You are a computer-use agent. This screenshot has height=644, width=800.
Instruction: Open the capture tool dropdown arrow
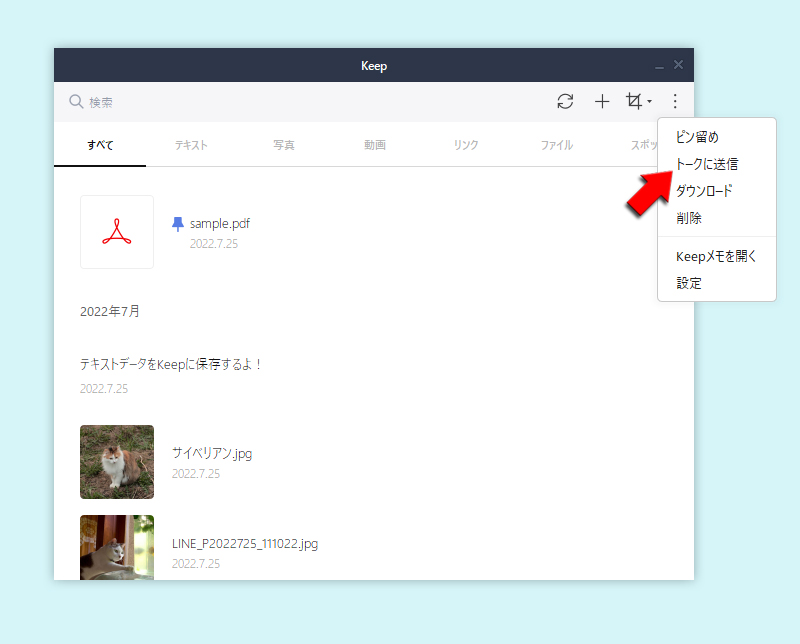click(648, 103)
